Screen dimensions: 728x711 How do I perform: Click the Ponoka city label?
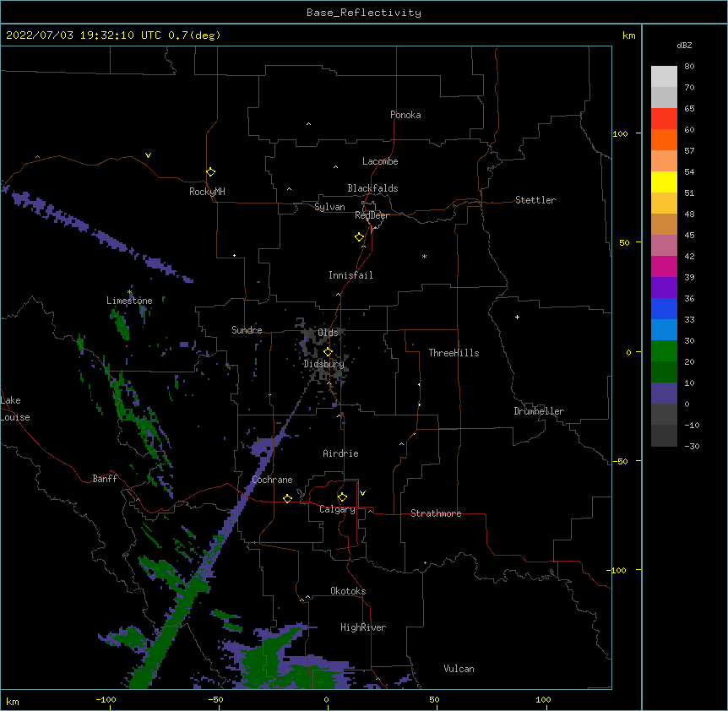405,115
